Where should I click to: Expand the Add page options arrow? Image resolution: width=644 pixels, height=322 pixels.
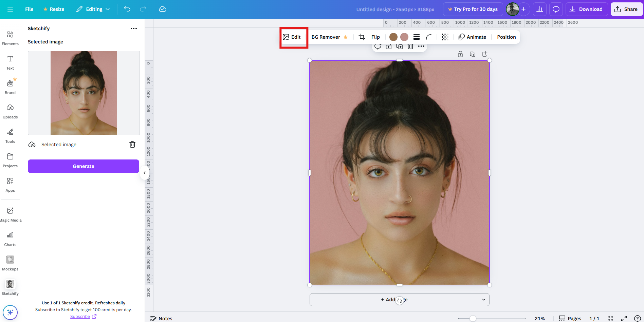click(484, 300)
